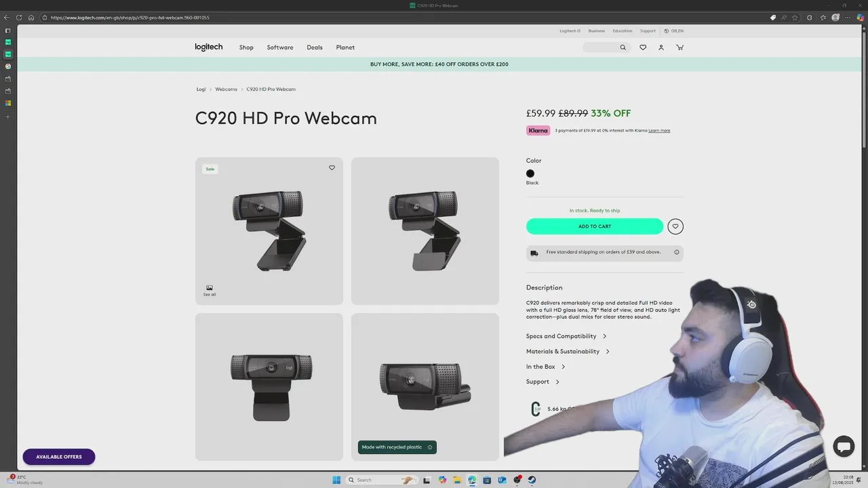Click the site lock icon in the address bar
Image resolution: width=868 pixels, height=488 pixels.
(x=45, y=18)
